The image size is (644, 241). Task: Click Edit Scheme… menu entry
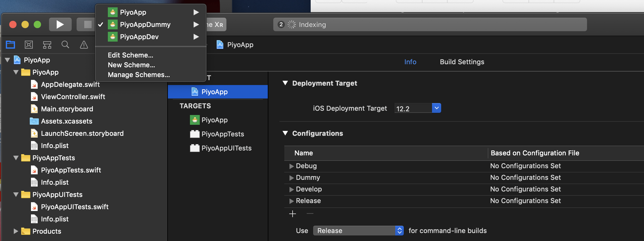point(131,55)
